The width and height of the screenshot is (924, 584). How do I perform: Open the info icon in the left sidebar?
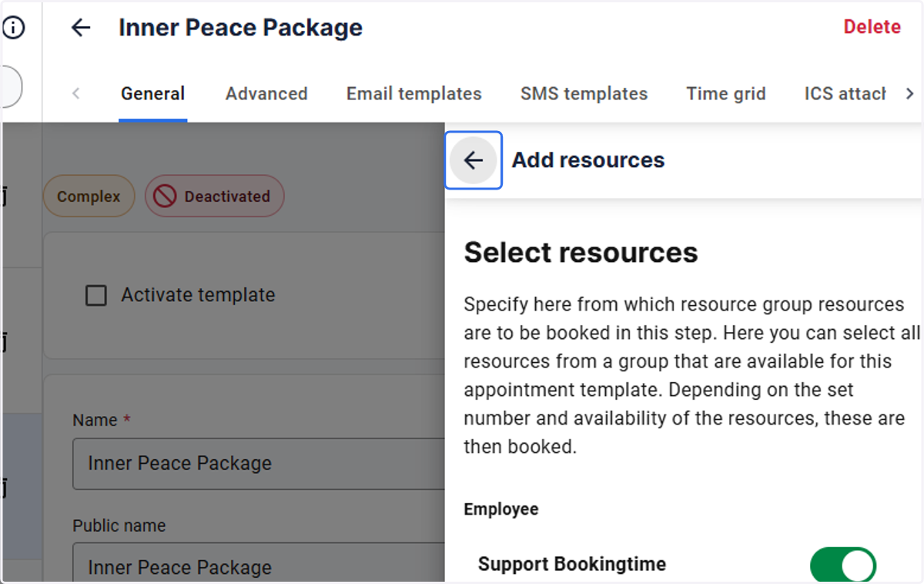[14, 28]
